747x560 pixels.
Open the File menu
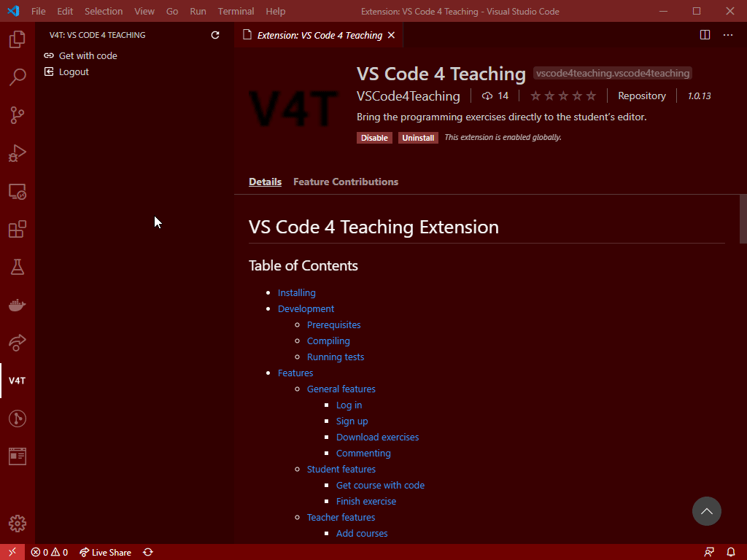click(x=38, y=11)
